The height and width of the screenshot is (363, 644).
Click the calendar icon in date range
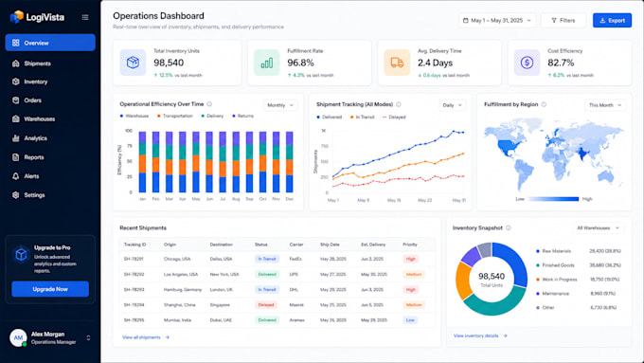(465, 20)
